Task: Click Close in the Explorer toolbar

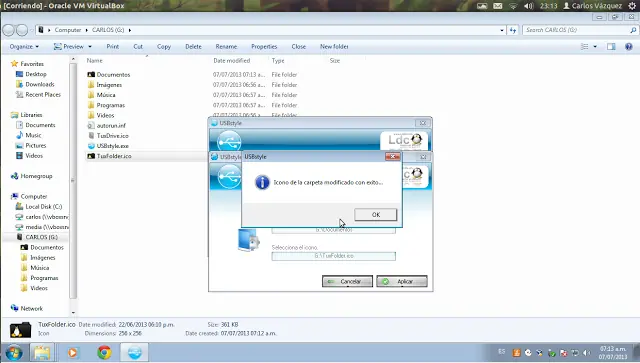Action: (298, 47)
